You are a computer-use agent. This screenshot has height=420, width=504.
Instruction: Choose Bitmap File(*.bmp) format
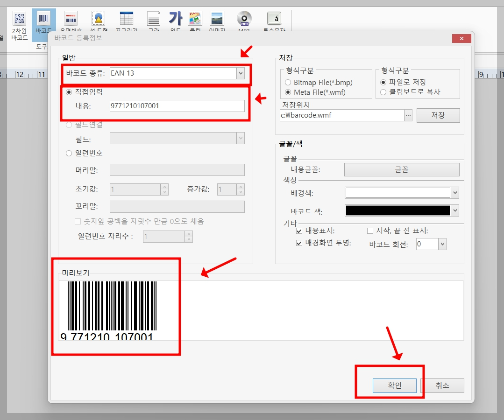288,83
